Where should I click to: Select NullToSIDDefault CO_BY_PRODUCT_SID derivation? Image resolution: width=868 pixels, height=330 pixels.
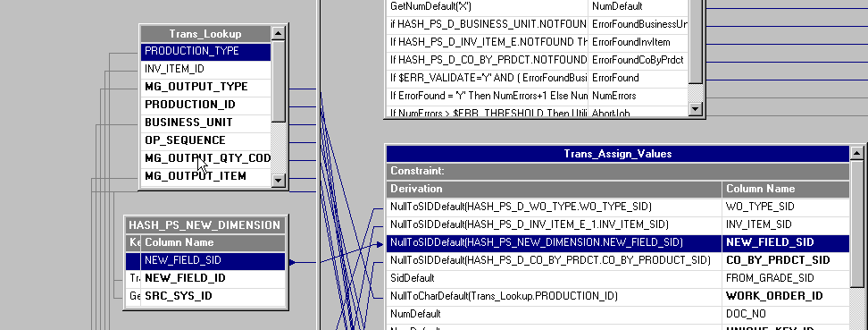coord(555,260)
